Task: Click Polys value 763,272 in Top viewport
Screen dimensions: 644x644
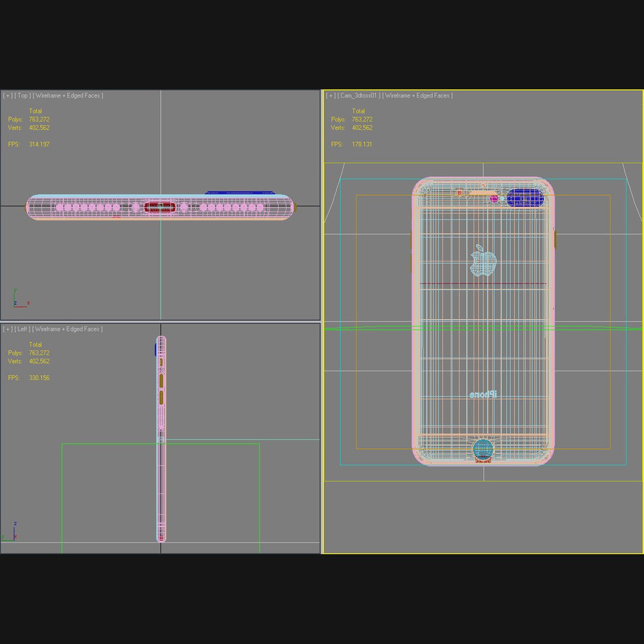Action: (39, 119)
